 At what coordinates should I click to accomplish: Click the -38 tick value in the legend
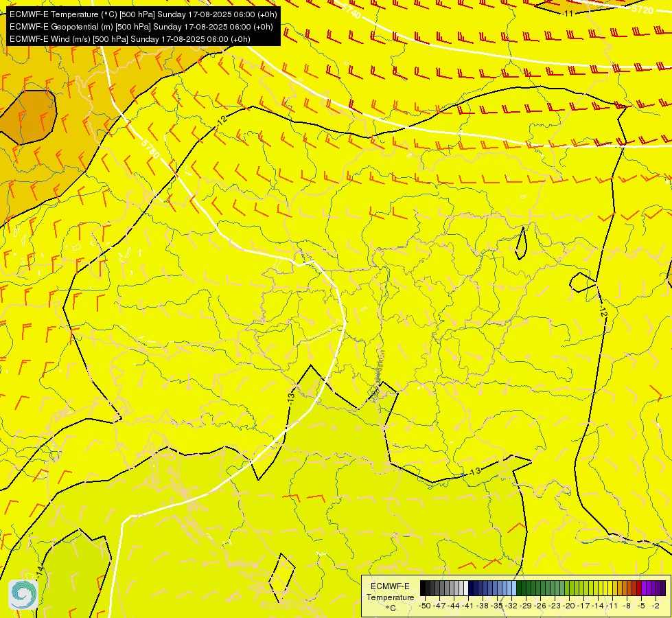[483, 606]
